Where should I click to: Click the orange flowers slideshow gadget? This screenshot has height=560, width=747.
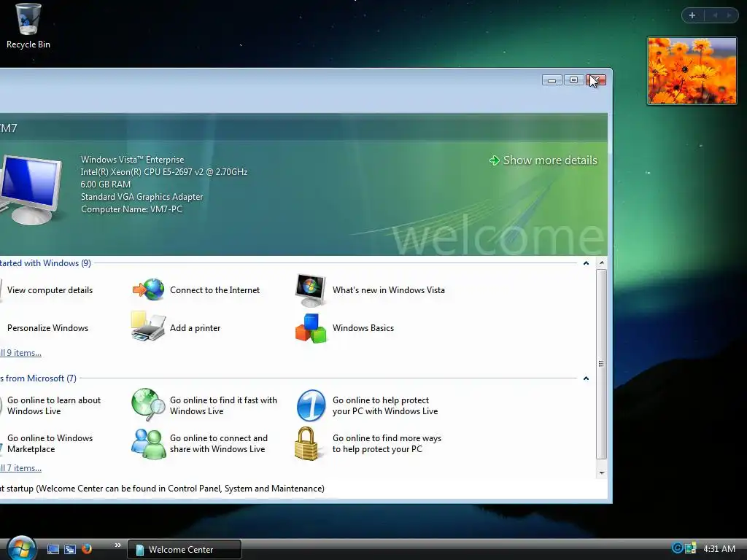pos(692,71)
